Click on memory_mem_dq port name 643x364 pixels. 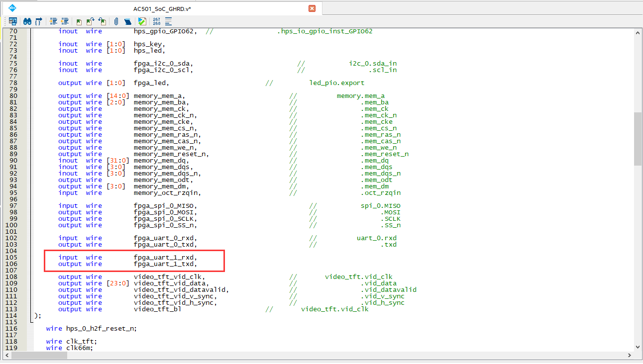click(x=159, y=161)
